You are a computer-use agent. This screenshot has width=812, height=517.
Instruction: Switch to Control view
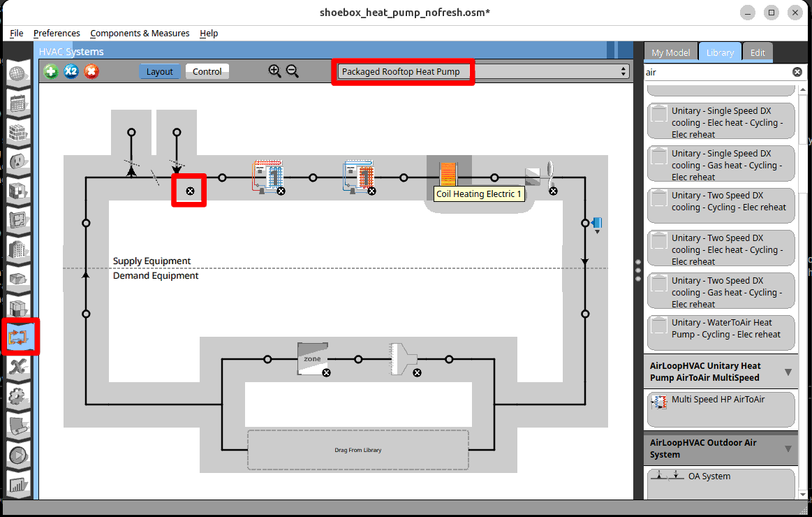pyautogui.click(x=207, y=71)
